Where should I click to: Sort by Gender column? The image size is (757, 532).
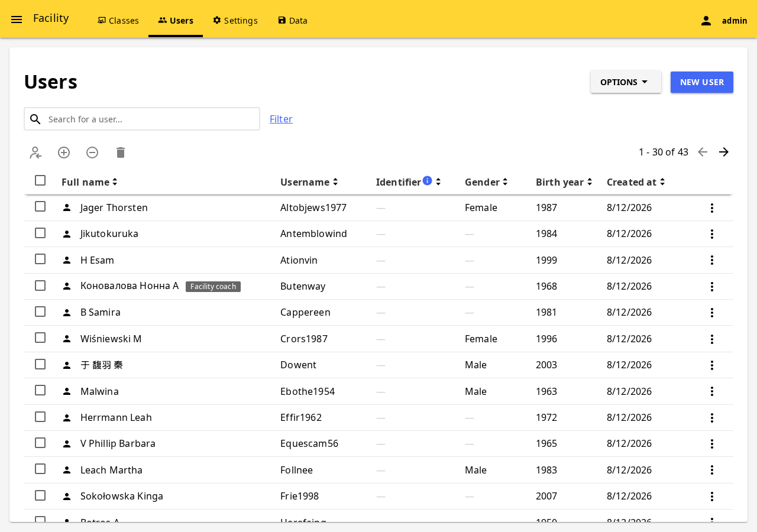click(x=487, y=182)
